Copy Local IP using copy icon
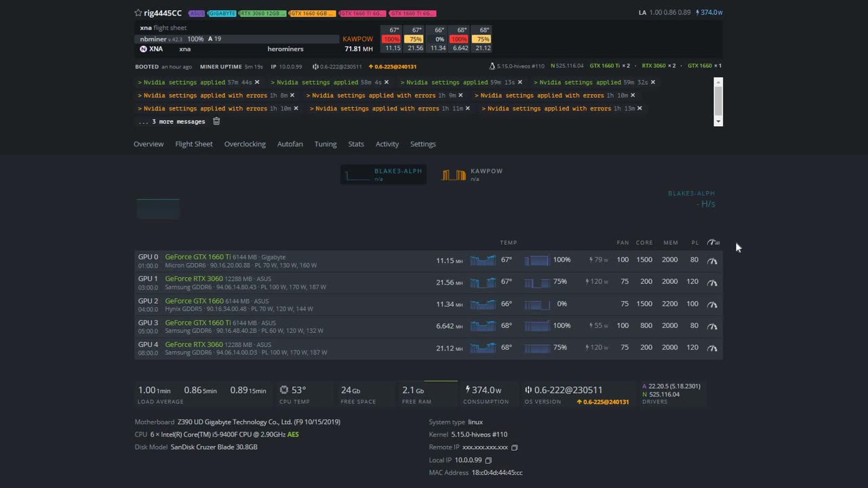The image size is (868, 488). coord(488,460)
